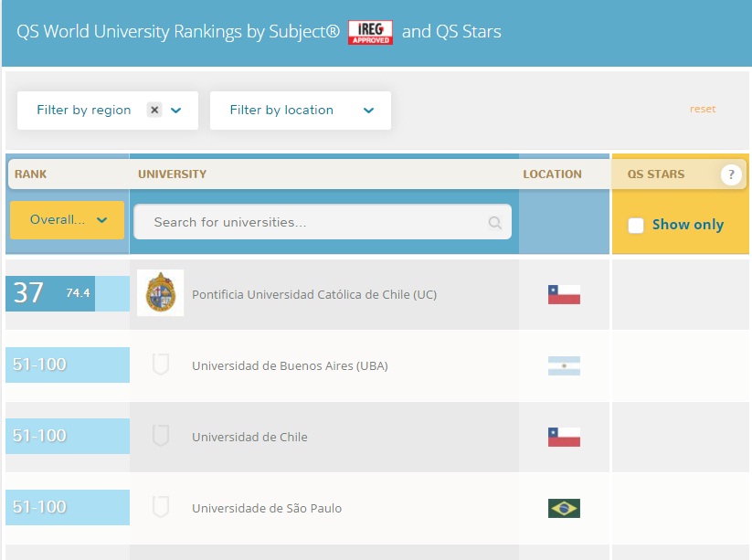Screen dimensions: 752x560
Task: Click the 51-100 rank for São Paulo
Action: [x=68, y=507]
